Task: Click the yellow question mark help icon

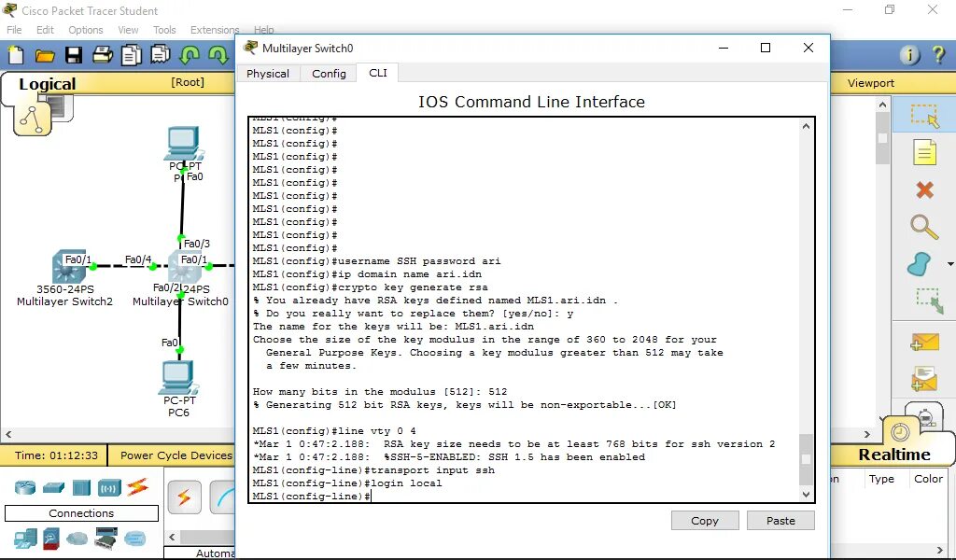Action: click(x=938, y=55)
